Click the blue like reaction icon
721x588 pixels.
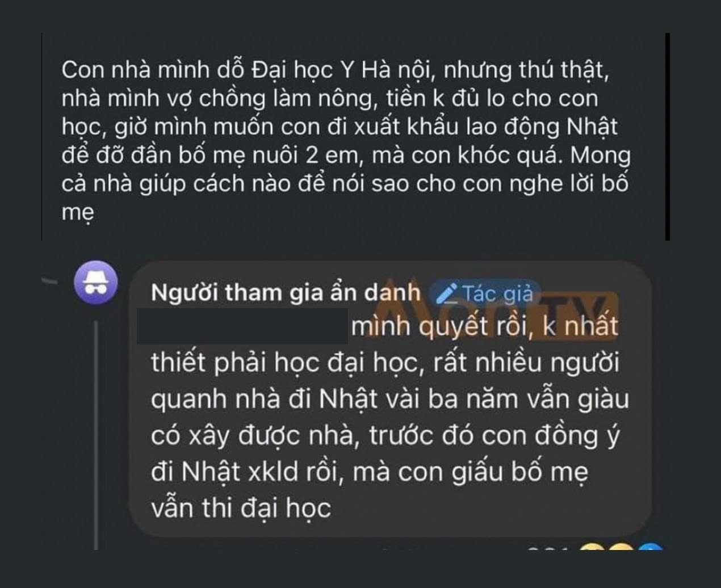(x=650, y=549)
